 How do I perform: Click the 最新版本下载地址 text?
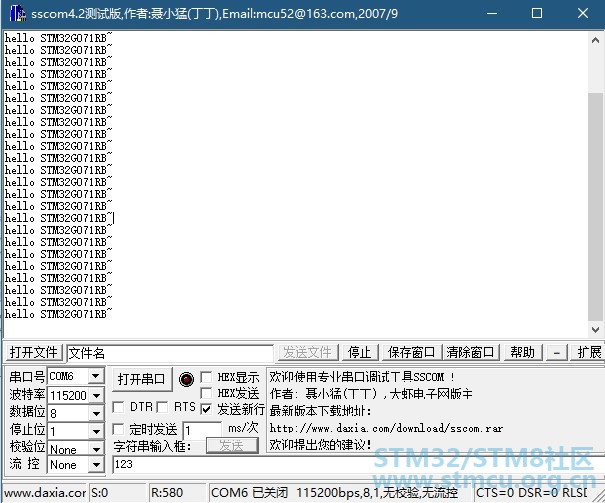pos(320,411)
